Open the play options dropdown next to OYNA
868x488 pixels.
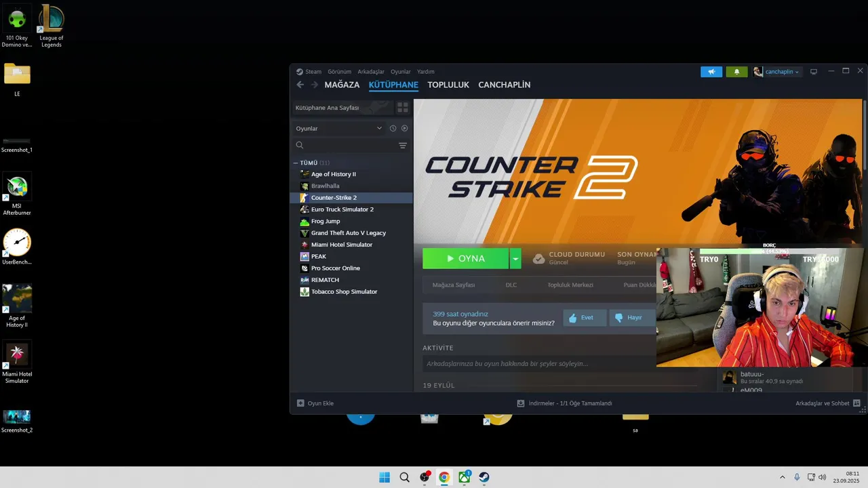(515, 258)
